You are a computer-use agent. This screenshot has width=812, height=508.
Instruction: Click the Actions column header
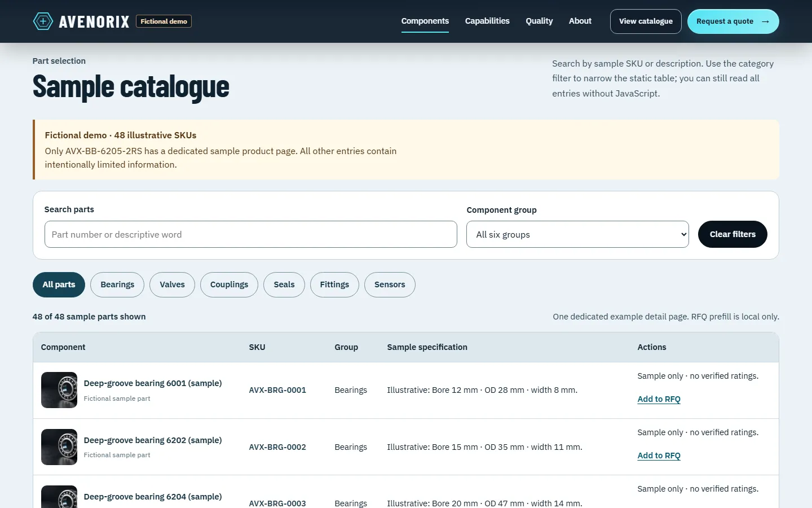tap(652, 347)
